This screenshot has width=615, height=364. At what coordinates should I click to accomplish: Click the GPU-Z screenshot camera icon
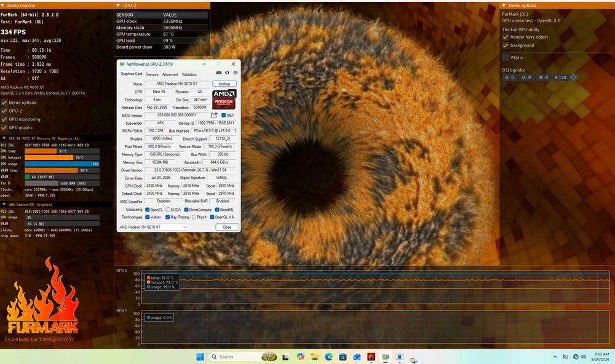219,73
